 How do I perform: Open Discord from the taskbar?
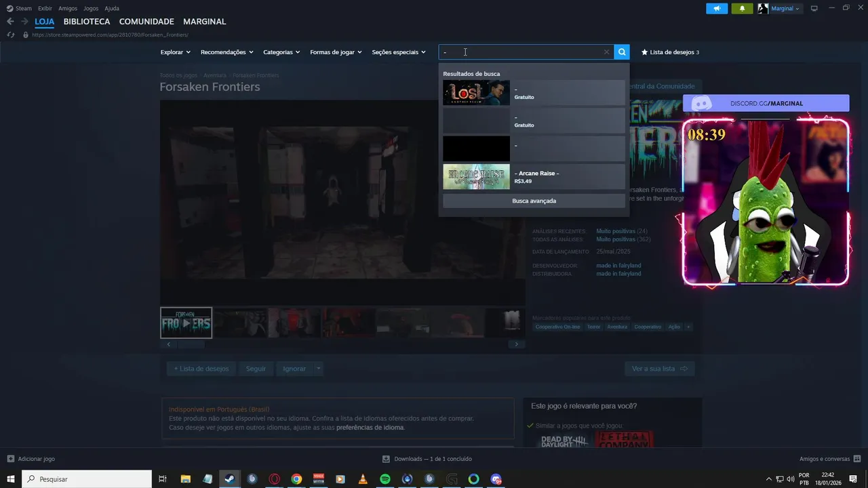coord(496,479)
